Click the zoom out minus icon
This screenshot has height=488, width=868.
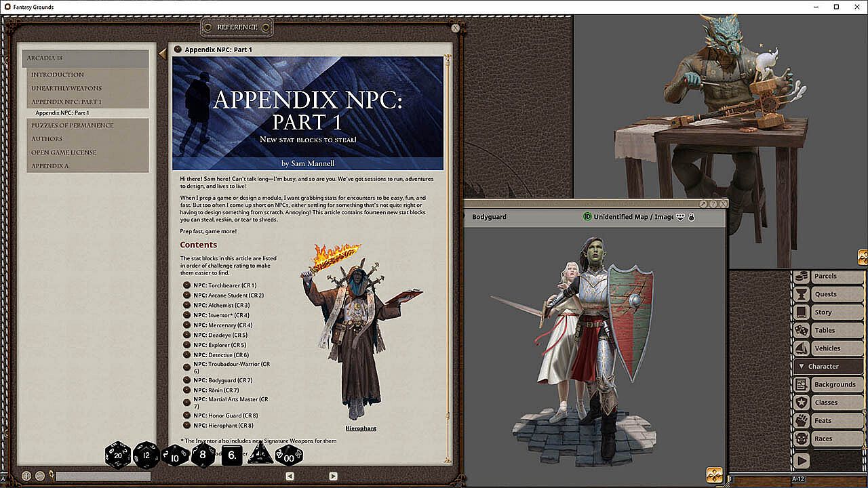40,476
